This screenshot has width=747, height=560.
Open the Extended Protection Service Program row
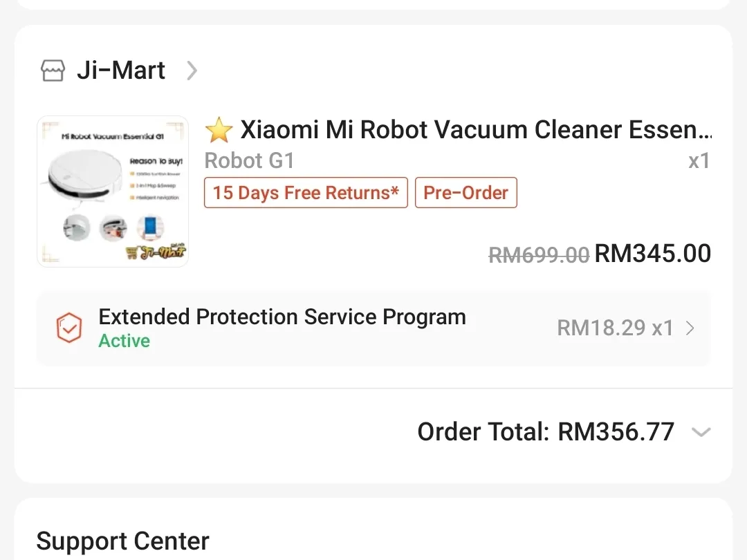point(282,317)
